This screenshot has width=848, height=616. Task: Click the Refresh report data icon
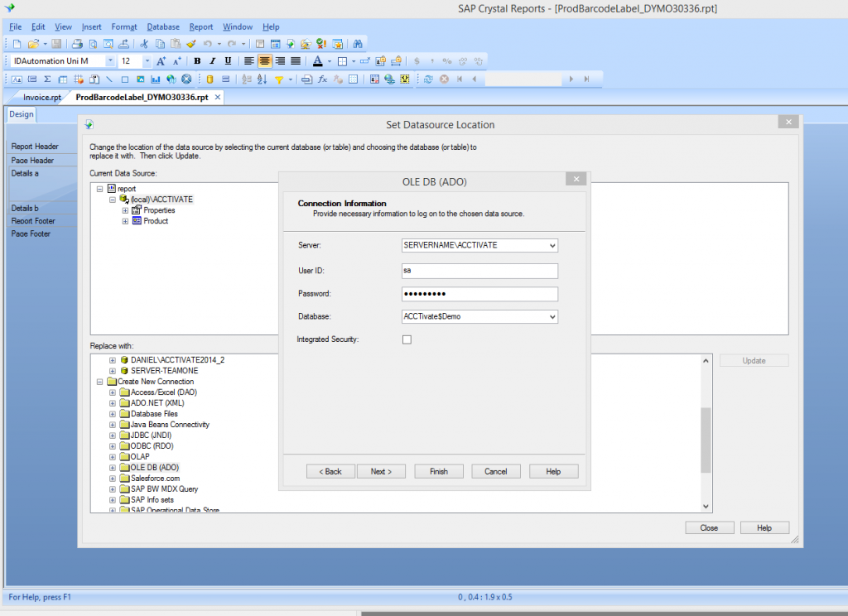pos(428,79)
